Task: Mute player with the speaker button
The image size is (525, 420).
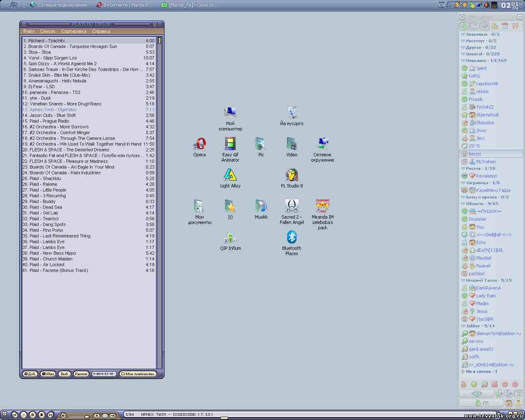Action: (63, 415)
